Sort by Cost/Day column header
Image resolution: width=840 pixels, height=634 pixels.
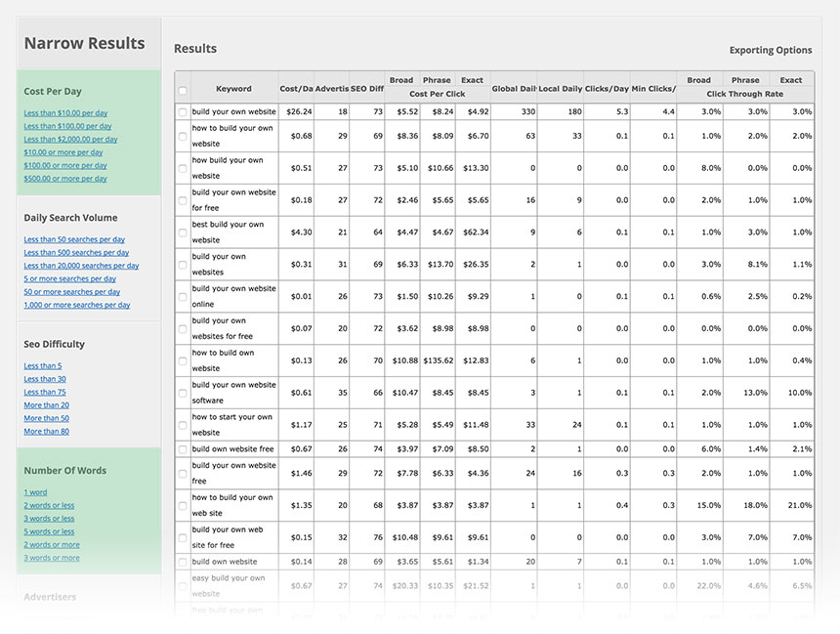296,89
